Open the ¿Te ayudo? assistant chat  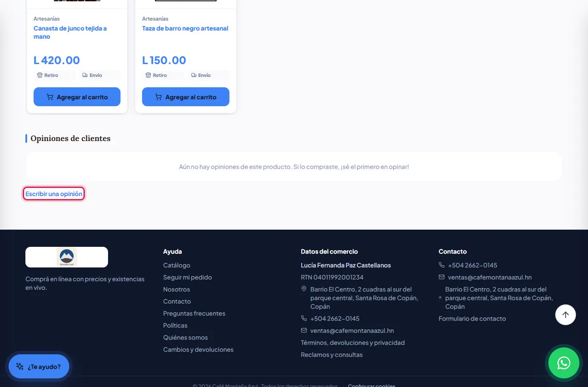[x=39, y=366]
